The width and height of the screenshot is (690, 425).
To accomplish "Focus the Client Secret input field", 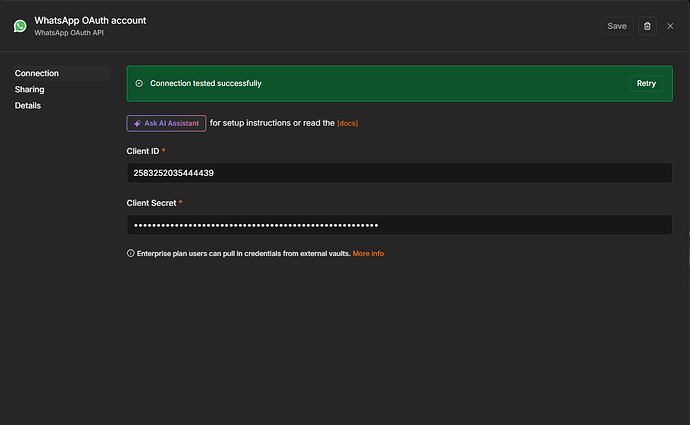I will click(x=399, y=225).
